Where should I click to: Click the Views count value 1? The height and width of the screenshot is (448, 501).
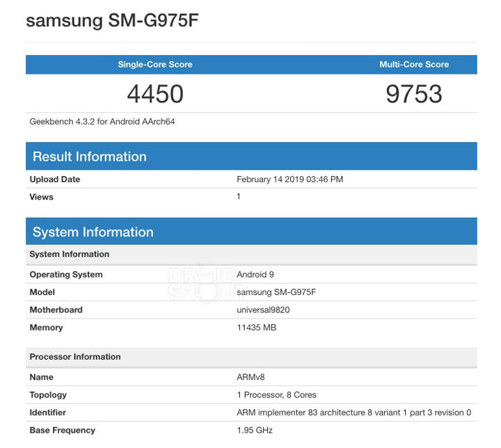pyautogui.click(x=239, y=196)
